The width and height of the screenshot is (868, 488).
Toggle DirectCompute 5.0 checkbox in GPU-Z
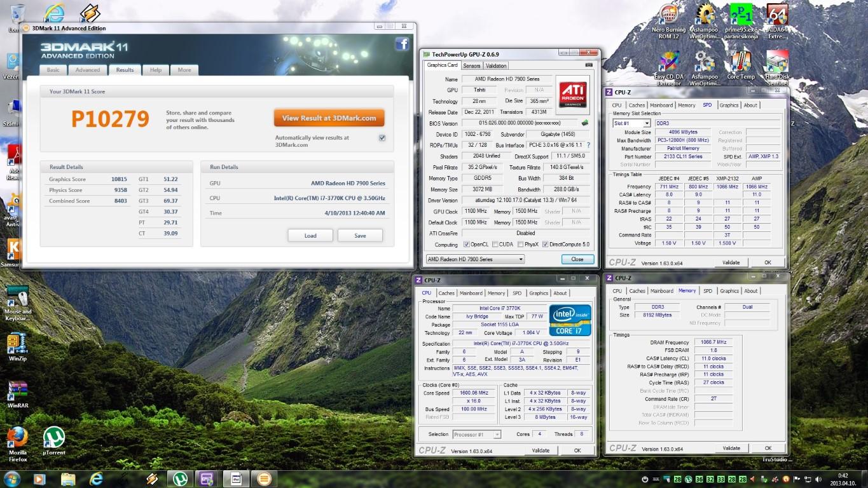tap(546, 245)
